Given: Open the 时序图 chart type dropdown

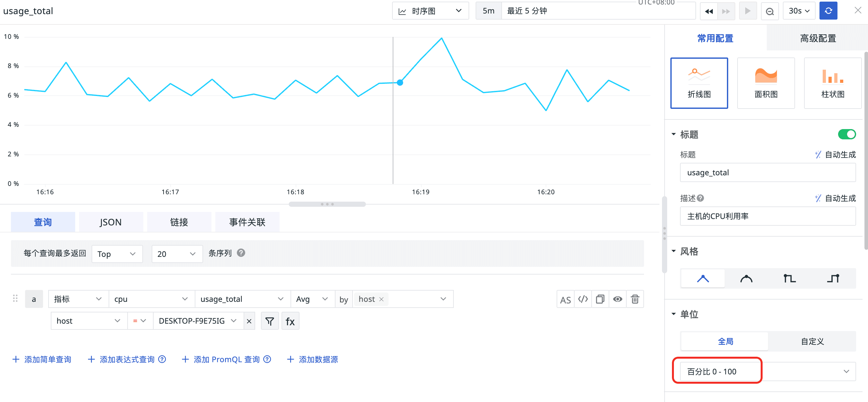Looking at the screenshot, I should click(x=430, y=11).
